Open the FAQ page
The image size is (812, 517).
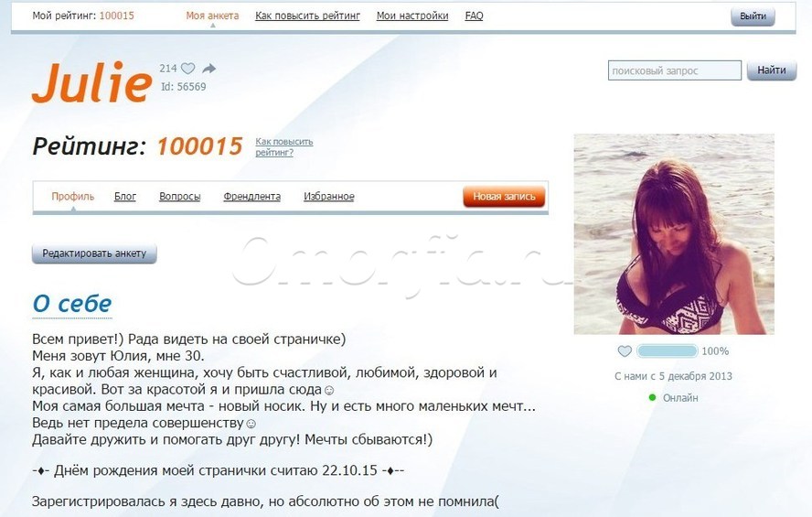click(x=474, y=16)
